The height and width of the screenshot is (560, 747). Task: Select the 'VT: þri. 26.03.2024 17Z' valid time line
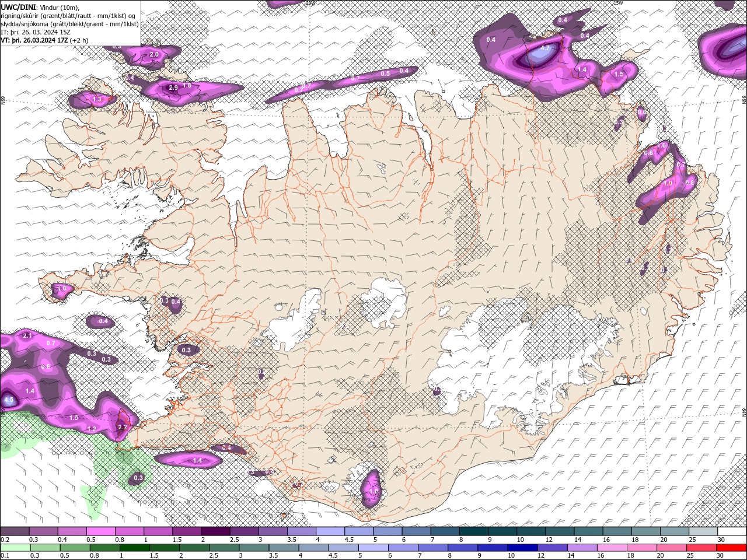(45, 40)
